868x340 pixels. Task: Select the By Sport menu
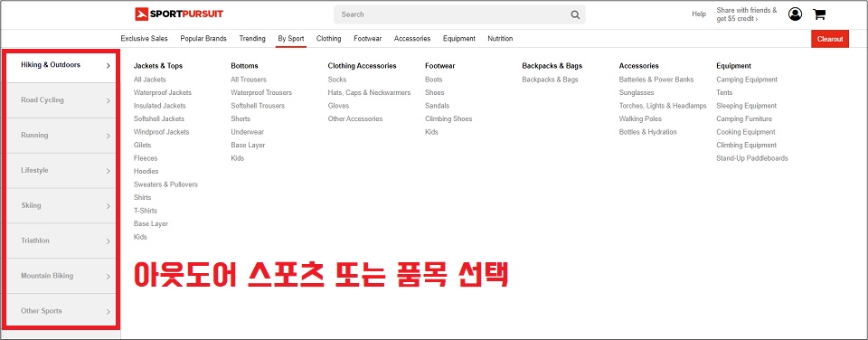[290, 39]
